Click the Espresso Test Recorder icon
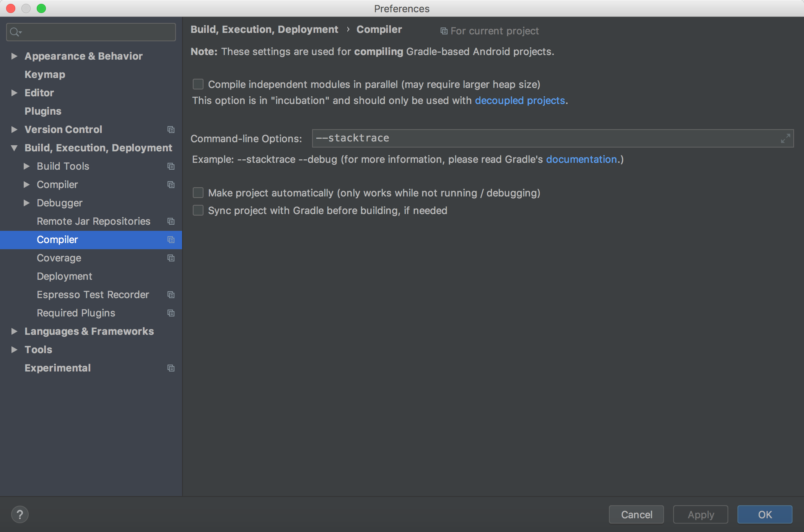The image size is (804, 532). tap(171, 295)
